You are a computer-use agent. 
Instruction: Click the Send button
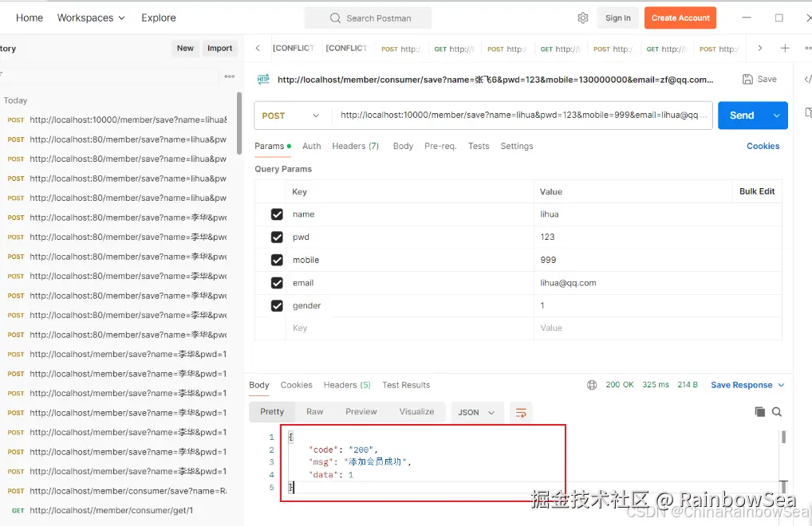[742, 116]
